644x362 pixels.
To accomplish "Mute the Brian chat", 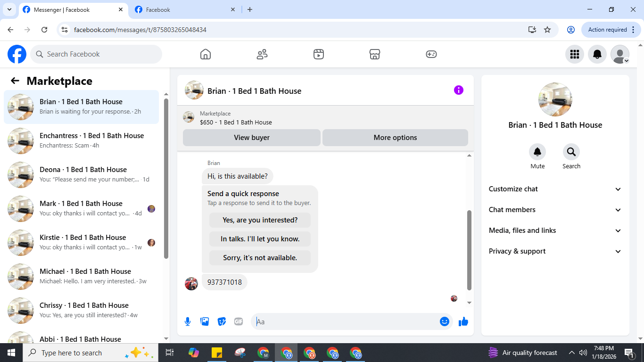I will click(x=537, y=152).
